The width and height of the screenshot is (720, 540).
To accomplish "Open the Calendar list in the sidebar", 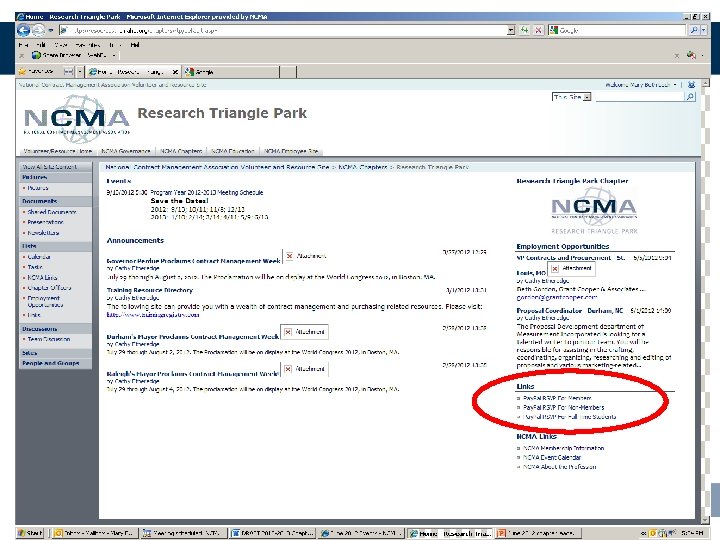I will 39,257.
